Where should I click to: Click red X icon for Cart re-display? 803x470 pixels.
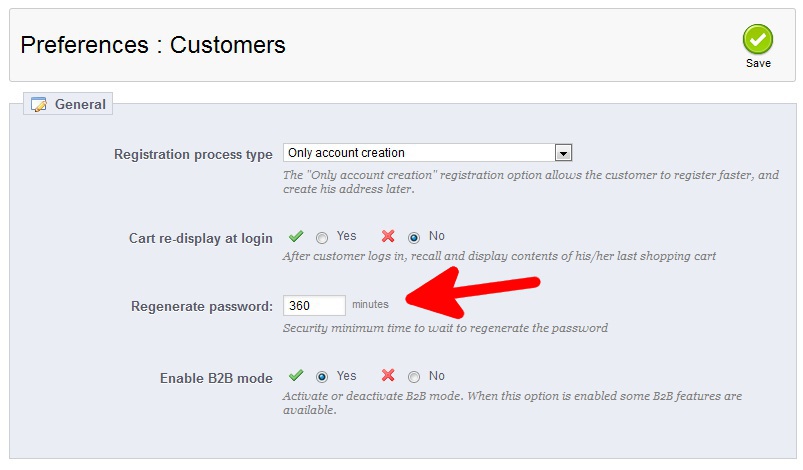[388, 237]
